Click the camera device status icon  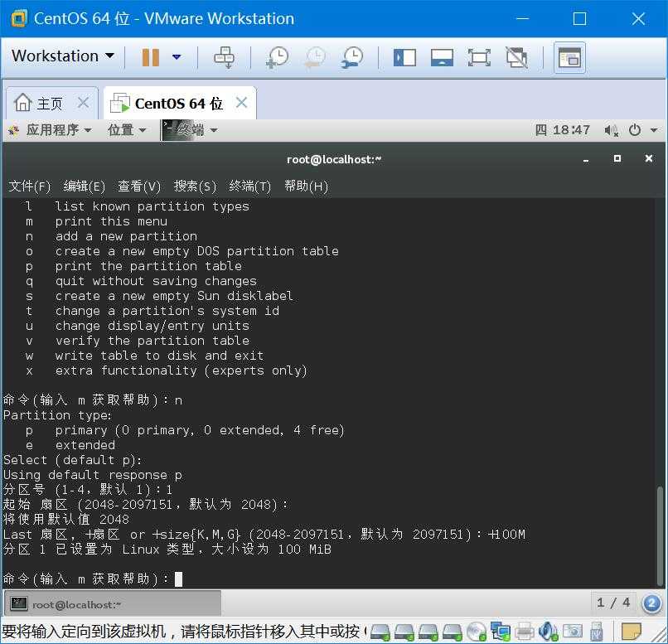click(x=573, y=632)
